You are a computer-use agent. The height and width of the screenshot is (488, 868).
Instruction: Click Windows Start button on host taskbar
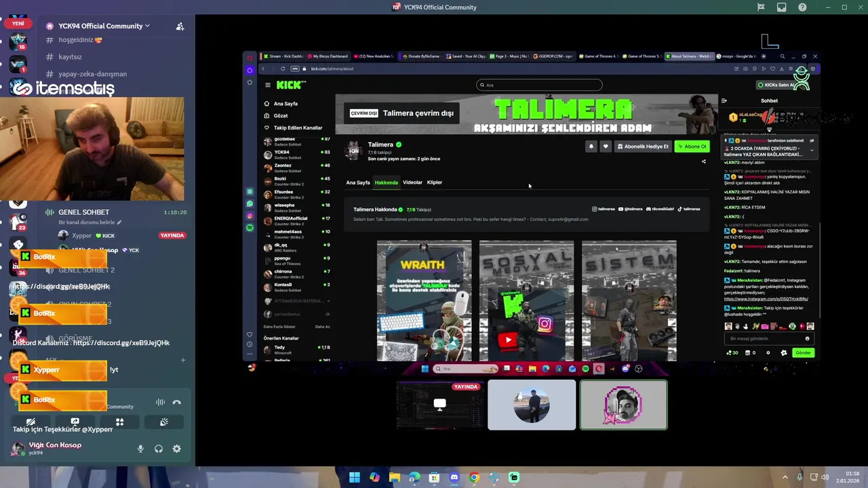coord(355,477)
